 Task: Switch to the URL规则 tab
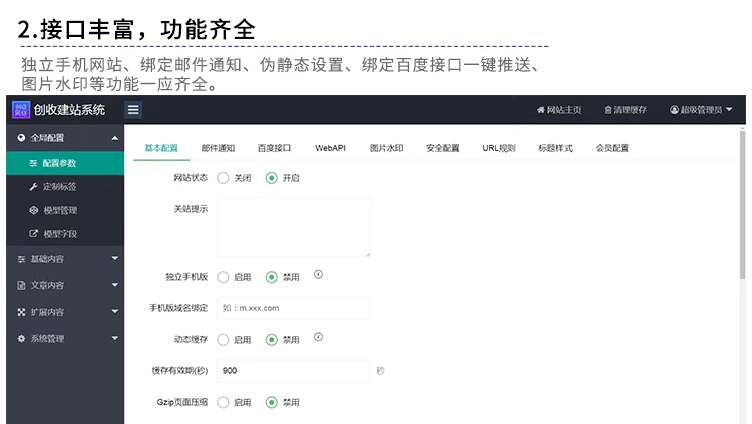pyautogui.click(x=499, y=148)
